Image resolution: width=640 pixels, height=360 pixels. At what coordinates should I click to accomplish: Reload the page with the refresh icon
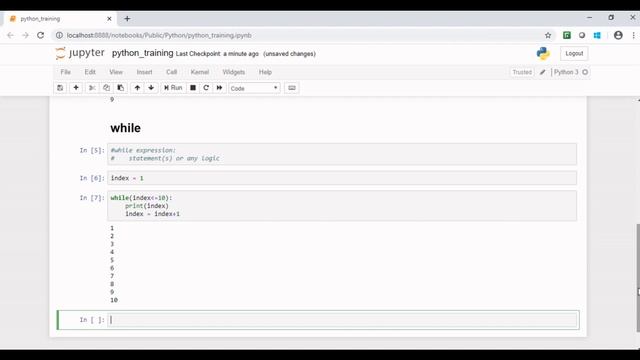pos(40,36)
